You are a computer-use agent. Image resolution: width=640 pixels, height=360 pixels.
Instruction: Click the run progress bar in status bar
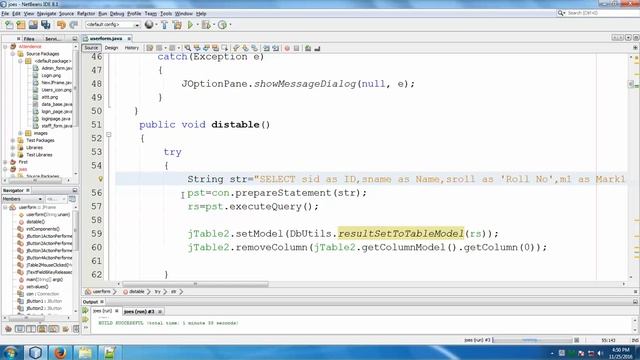pyautogui.click(x=532, y=340)
